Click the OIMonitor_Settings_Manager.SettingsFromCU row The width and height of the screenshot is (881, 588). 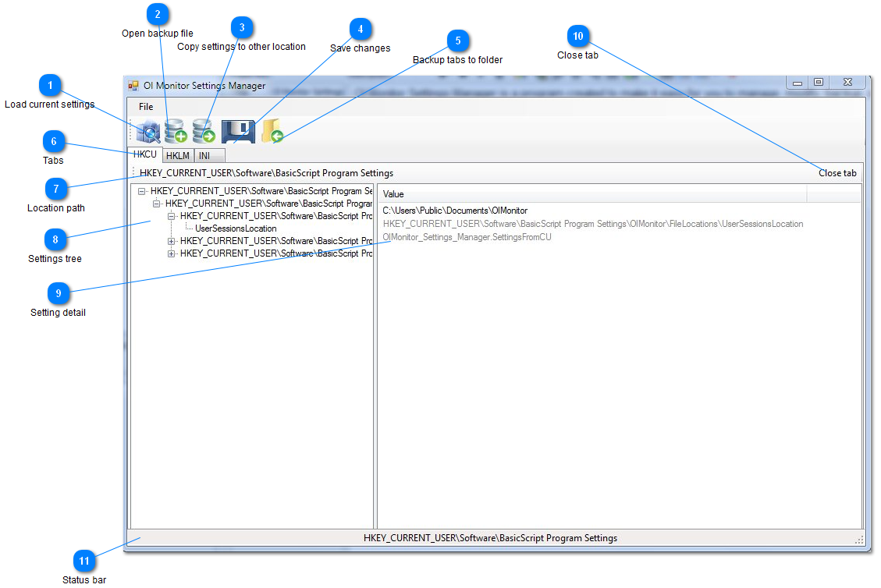click(467, 238)
